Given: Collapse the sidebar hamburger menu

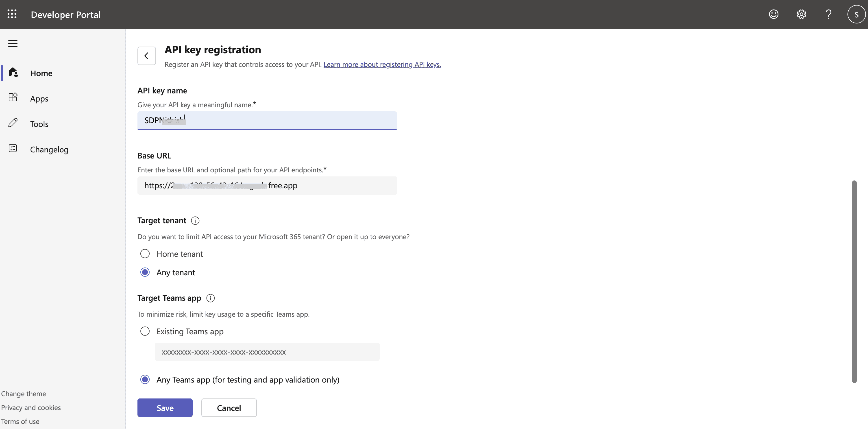Looking at the screenshot, I should click(x=13, y=44).
